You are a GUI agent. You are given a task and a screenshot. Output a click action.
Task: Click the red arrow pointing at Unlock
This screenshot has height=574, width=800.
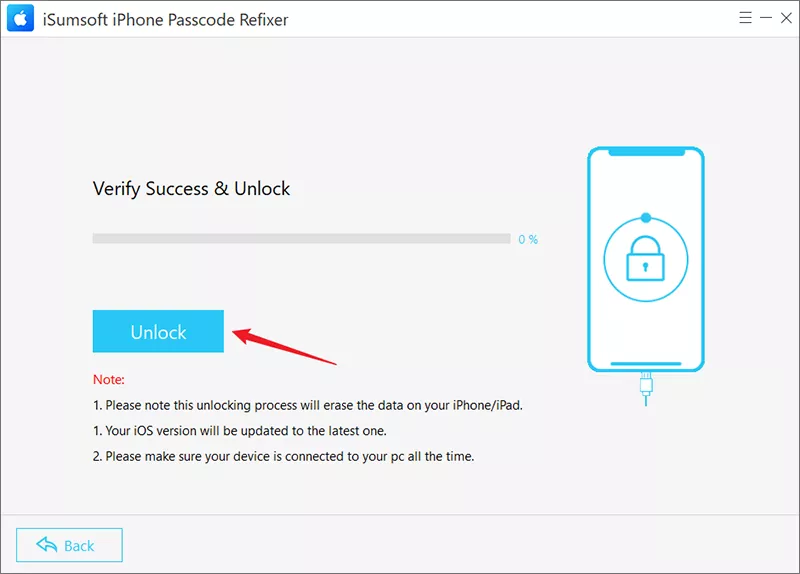284,346
